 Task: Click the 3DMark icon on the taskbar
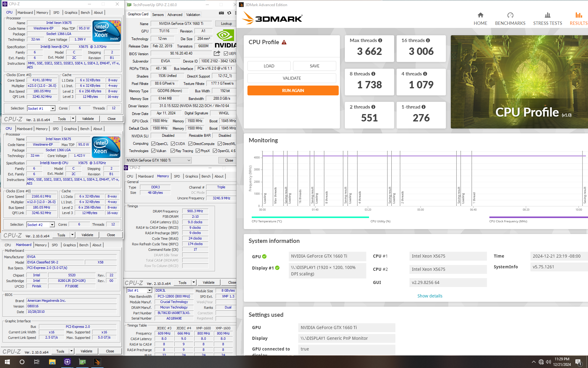[x=97, y=362]
